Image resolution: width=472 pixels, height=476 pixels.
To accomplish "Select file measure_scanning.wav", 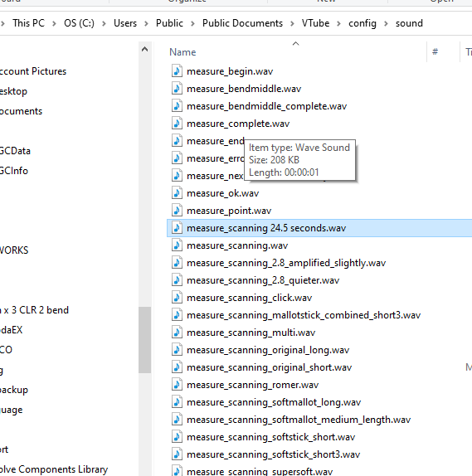I will (237, 245).
